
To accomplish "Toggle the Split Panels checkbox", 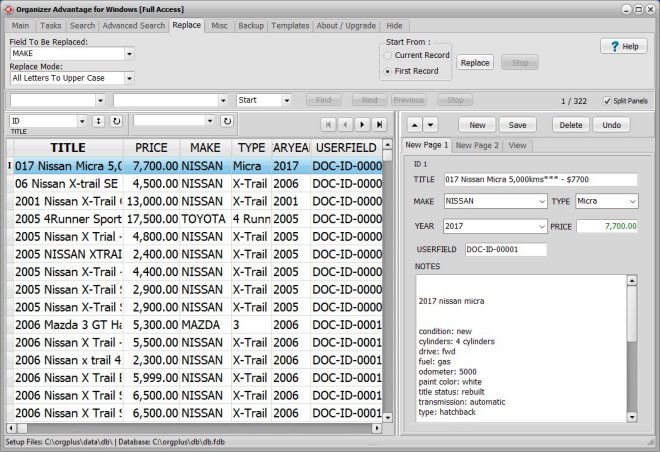I will (x=607, y=101).
